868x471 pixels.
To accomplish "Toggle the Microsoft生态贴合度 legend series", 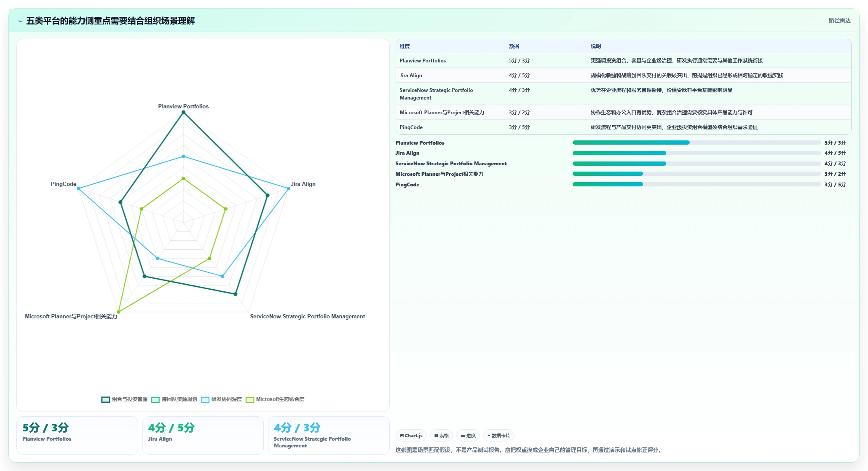I will pyautogui.click(x=275, y=399).
